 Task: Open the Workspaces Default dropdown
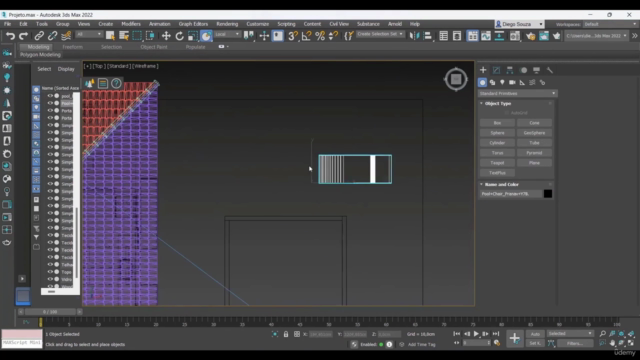(610, 24)
